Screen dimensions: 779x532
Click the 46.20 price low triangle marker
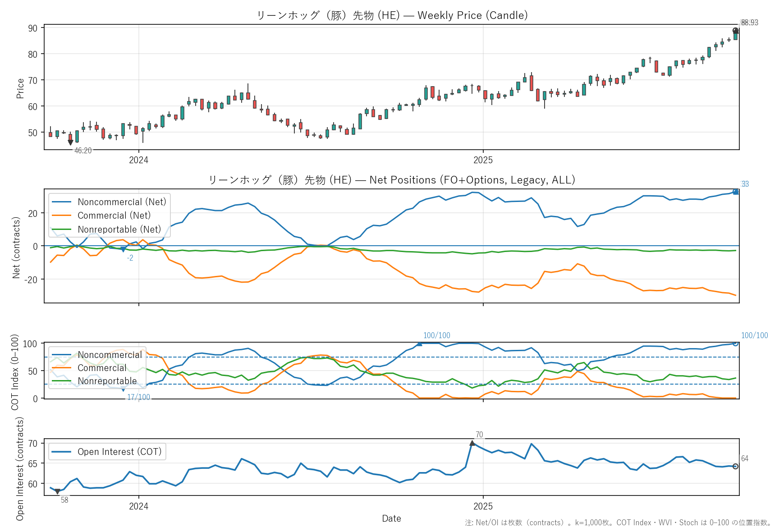(70, 142)
